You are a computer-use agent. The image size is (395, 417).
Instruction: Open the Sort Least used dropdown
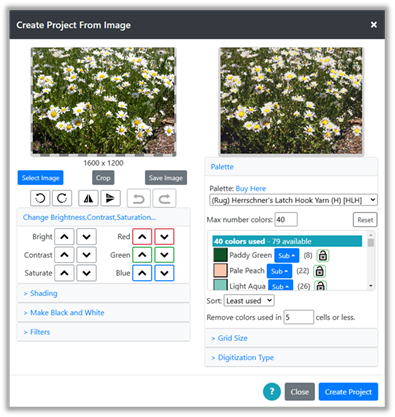coord(249,301)
